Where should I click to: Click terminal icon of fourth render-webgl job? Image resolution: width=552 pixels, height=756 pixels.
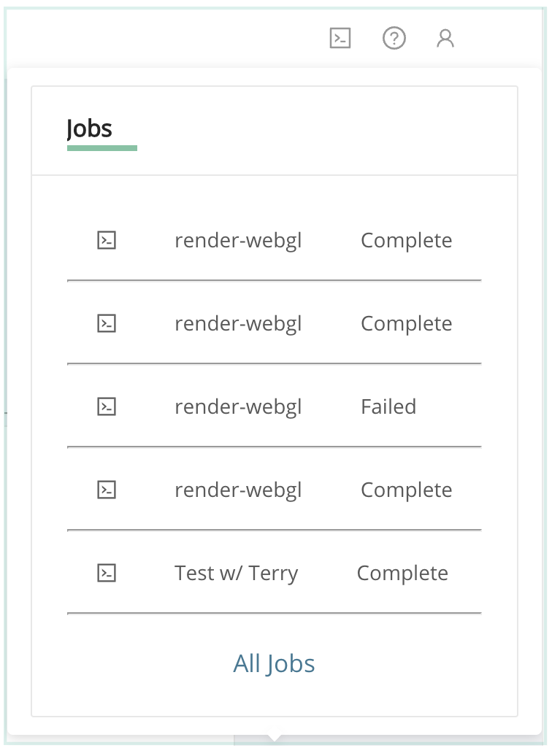pyautogui.click(x=107, y=490)
